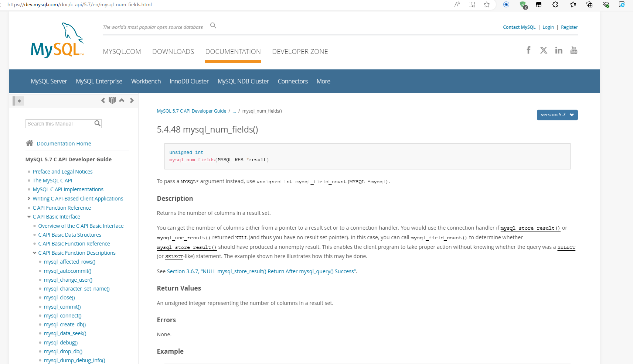
Task: Open mysql_change_user() entry
Action: coord(68,280)
